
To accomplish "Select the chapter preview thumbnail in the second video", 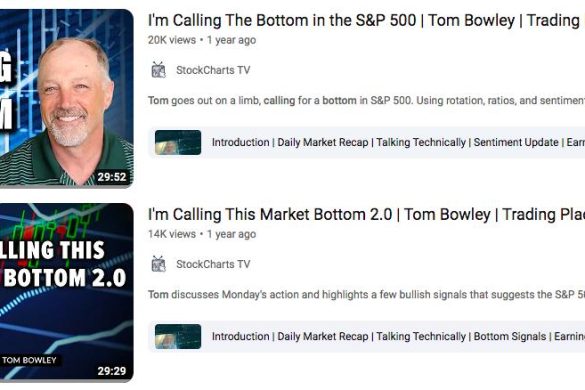I will point(178,337).
